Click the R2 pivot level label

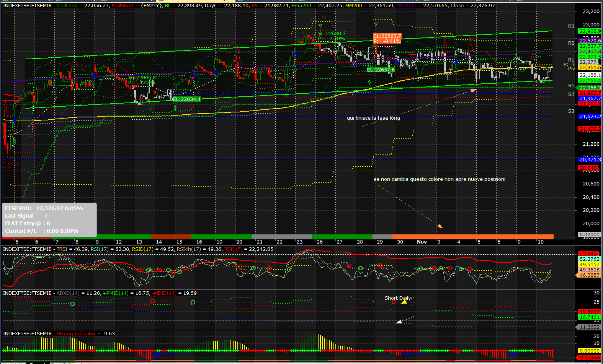click(x=571, y=43)
